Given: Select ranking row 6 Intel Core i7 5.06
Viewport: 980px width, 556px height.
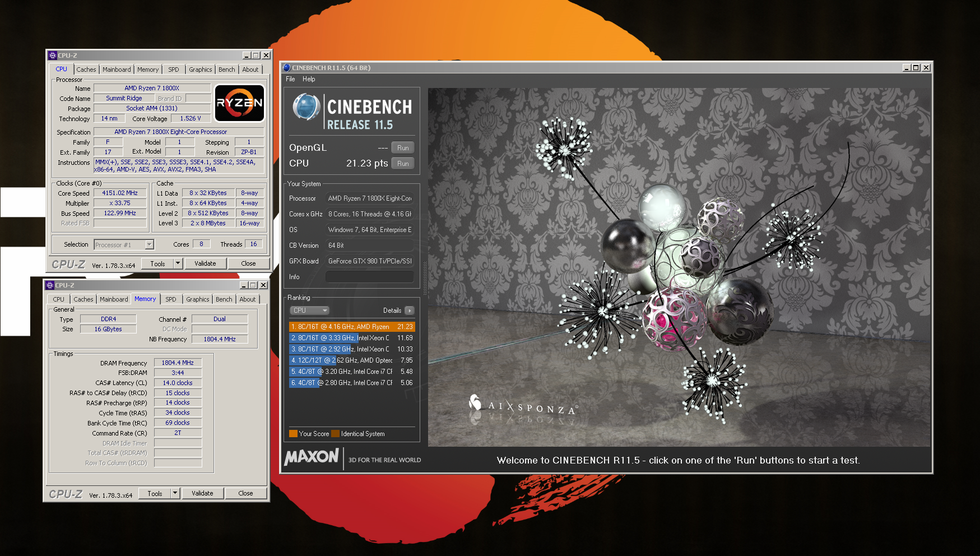Looking at the screenshot, I should click(x=352, y=383).
